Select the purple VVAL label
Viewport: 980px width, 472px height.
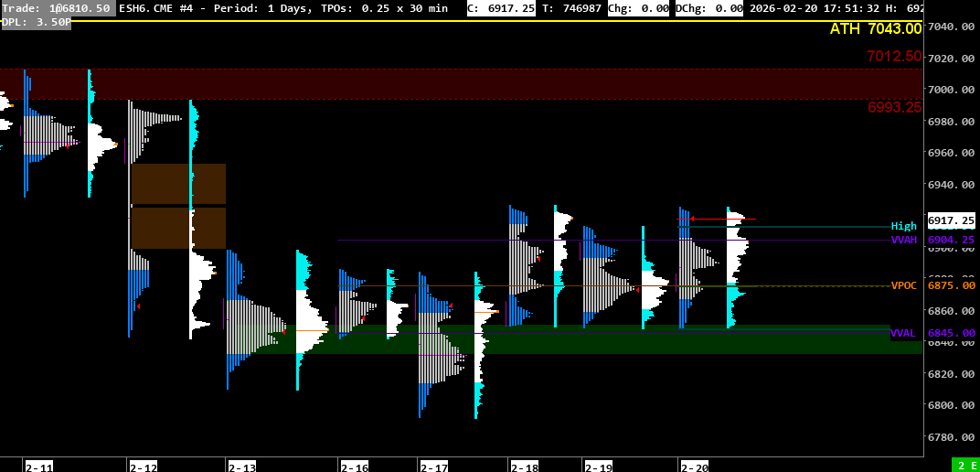pos(903,333)
